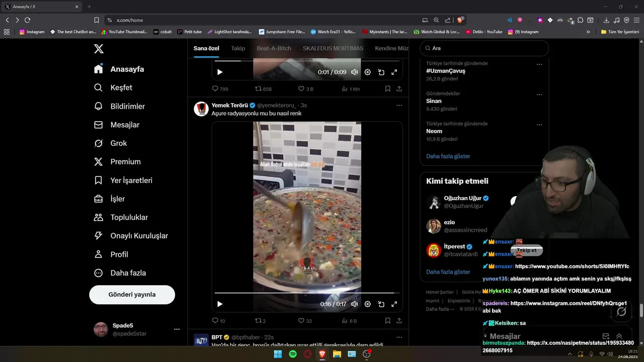The height and width of the screenshot is (362, 644).
Task: Click Daha fazla göster under trends
Action: (x=448, y=156)
